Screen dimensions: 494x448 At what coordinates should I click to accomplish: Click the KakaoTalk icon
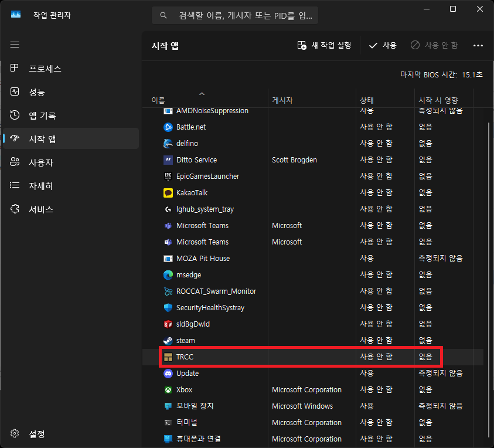click(168, 193)
